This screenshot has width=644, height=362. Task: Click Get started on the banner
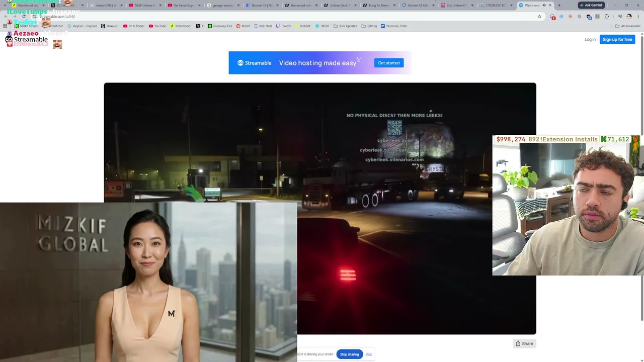(x=389, y=63)
